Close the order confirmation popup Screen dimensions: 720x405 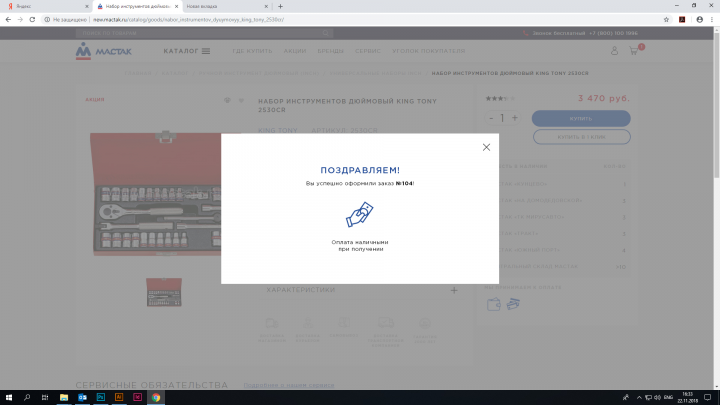pos(486,147)
